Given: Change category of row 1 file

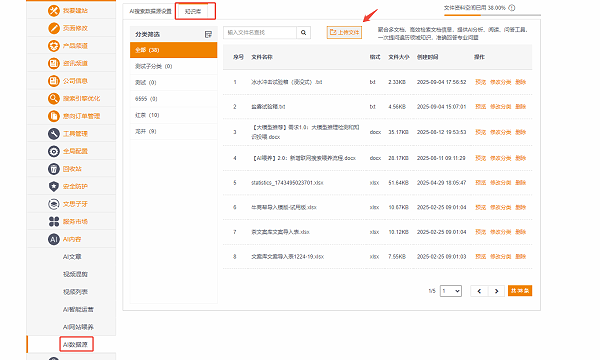Looking at the screenshot, I should pyautogui.click(x=501, y=82).
